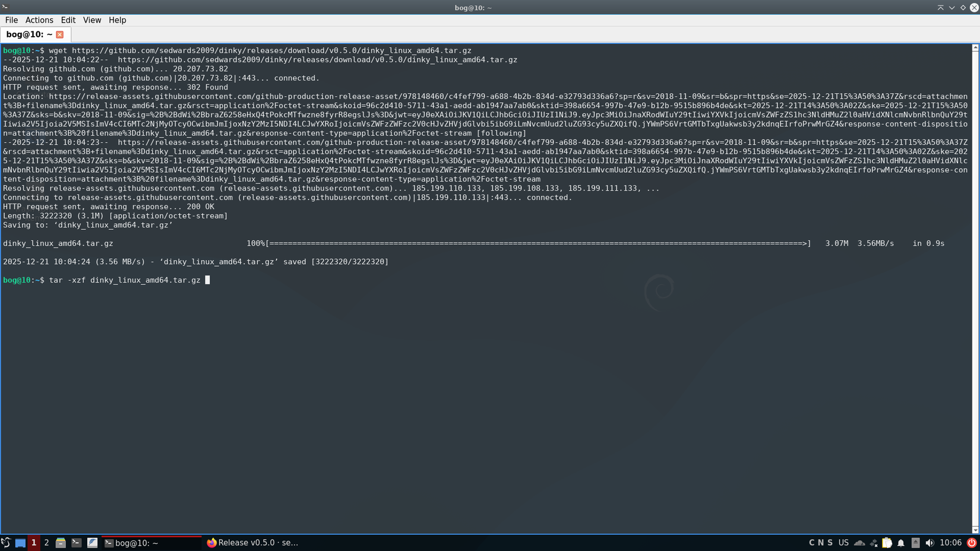The image size is (980, 551).
Task: Click the 'saved [3222320/3222320]' line
Action: [x=195, y=262]
